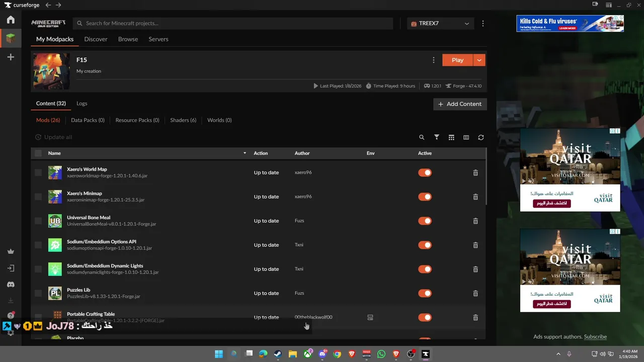Click the forward navigation arrow in title bar
Image resolution: width=644 pixels, height=362 pixels.
[58, 5]
